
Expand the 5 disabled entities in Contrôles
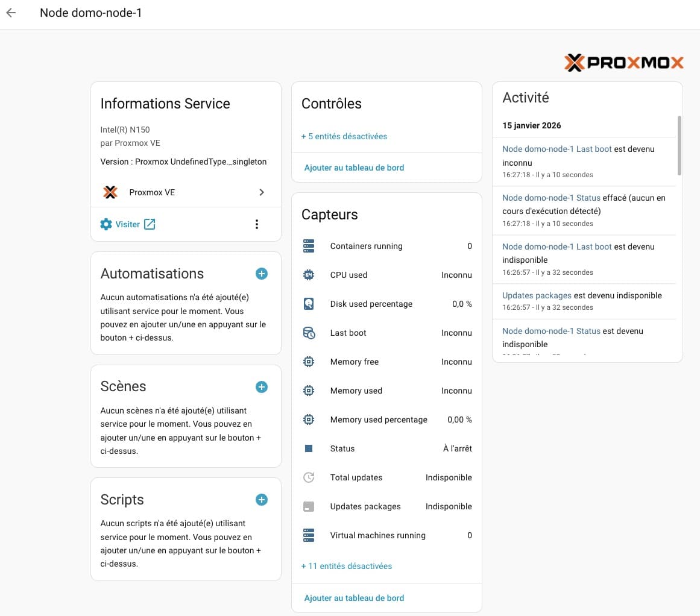[x=344, y=136]
